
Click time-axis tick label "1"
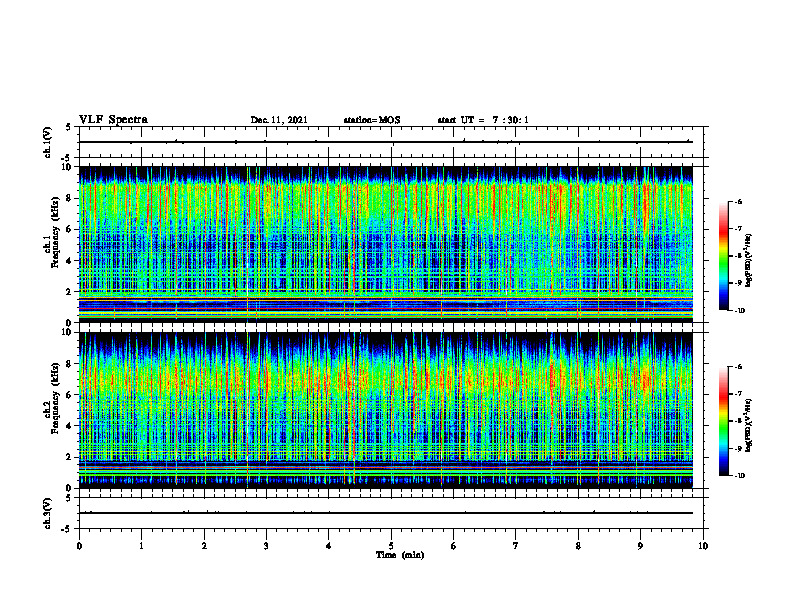141,546
